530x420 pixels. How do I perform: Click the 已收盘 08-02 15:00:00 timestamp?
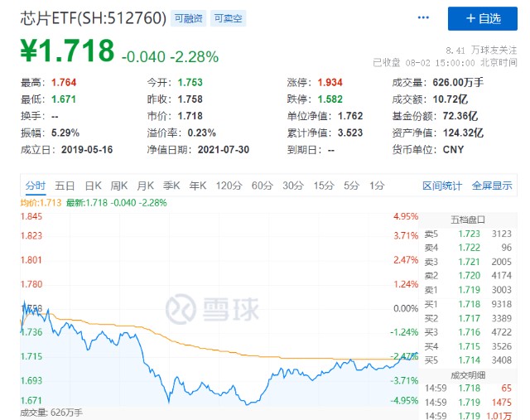pyautogui.click(x=424, y=63)
